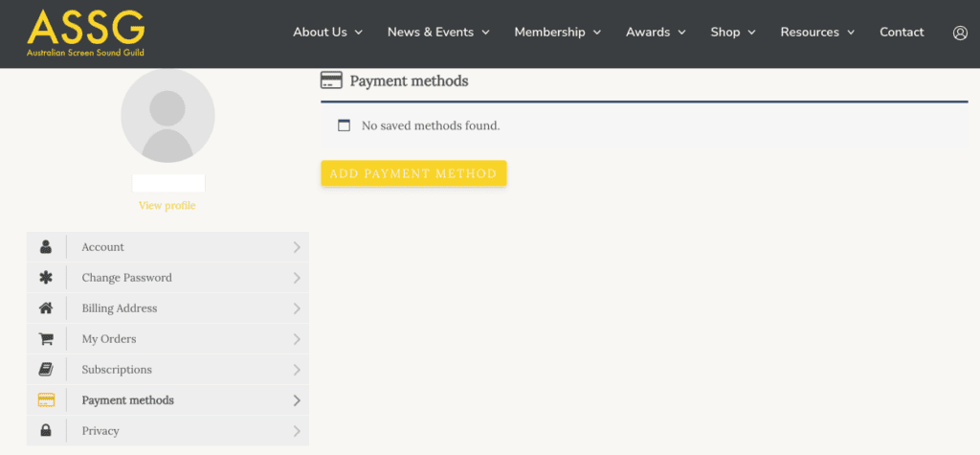Click the chevron arrow on Account row
The height and width of the screenshot is (455, 980).
click(297, 247)
